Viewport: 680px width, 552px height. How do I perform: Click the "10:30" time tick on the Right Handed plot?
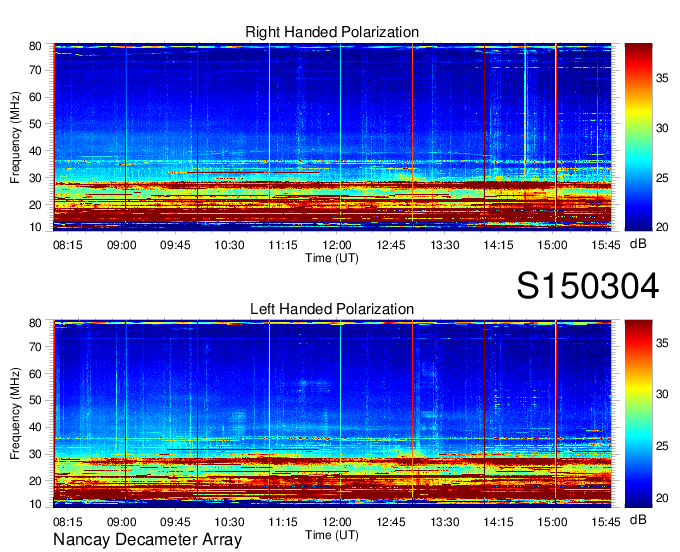point(229,245)
